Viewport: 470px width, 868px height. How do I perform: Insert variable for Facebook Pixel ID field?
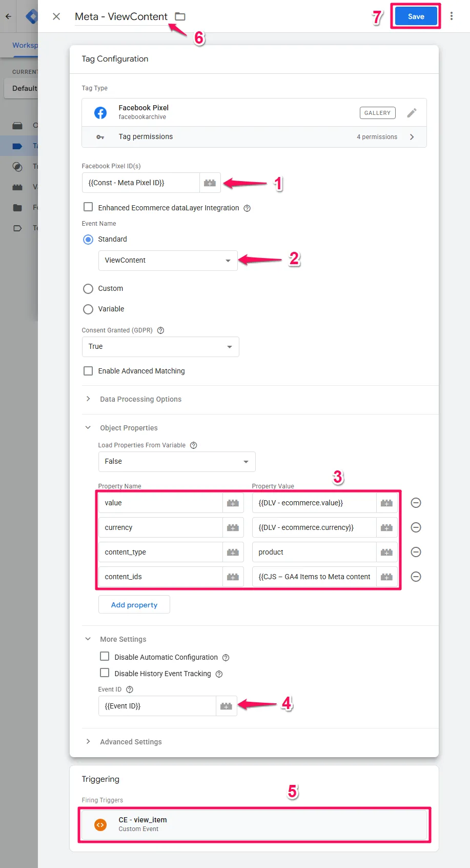[210, 183]
